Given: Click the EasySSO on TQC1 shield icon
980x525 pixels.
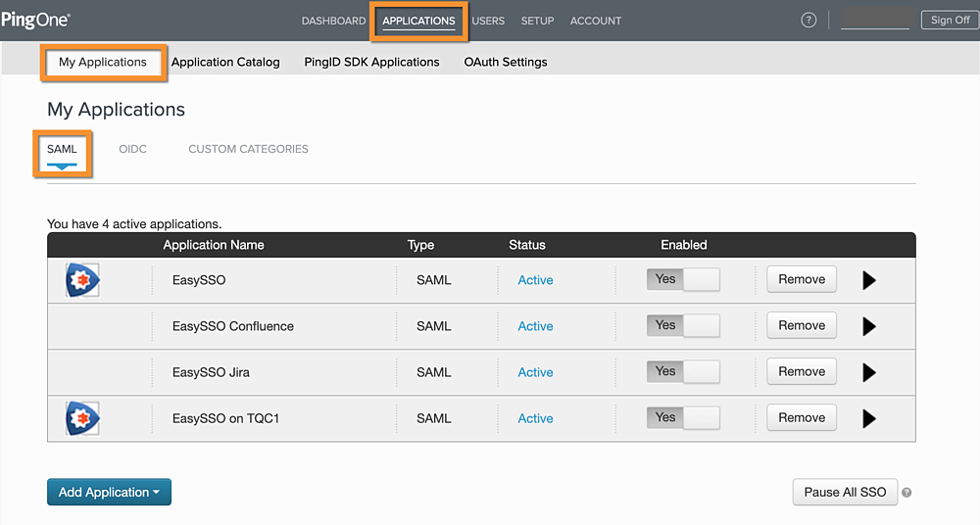Looking at the screenshot, I should [82, 418].
